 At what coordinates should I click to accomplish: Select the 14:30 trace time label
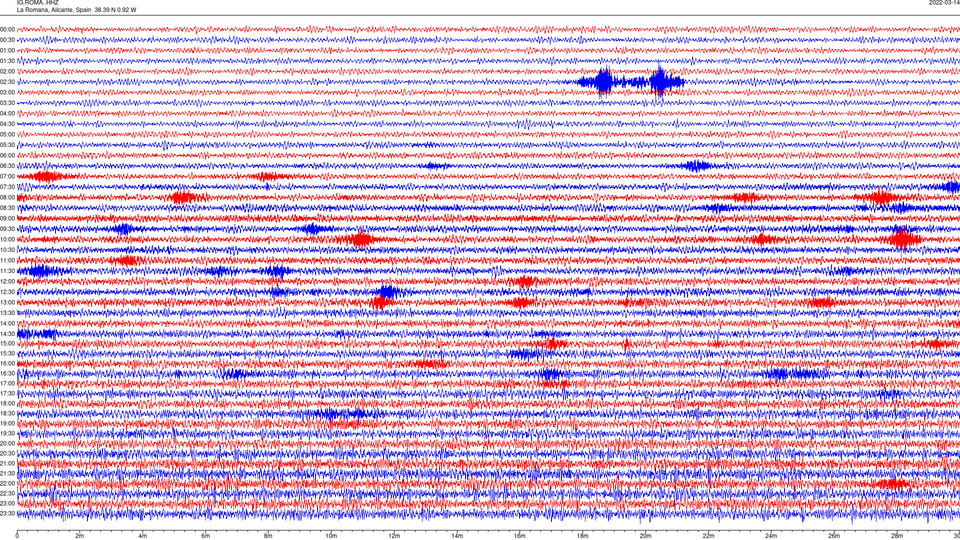[x=7, y=334]
